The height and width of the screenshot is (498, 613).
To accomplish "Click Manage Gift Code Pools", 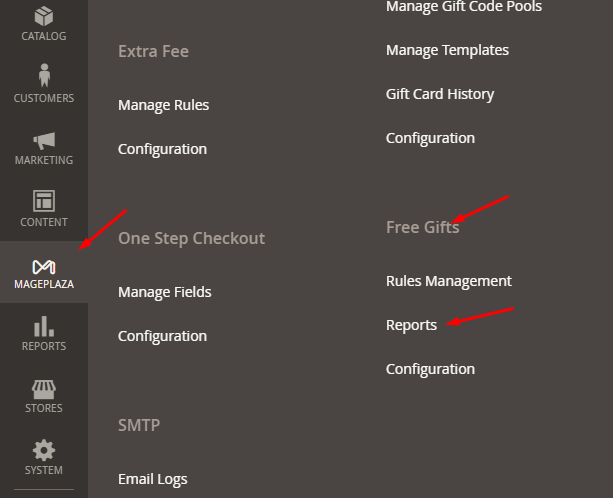I will (464, 7).
